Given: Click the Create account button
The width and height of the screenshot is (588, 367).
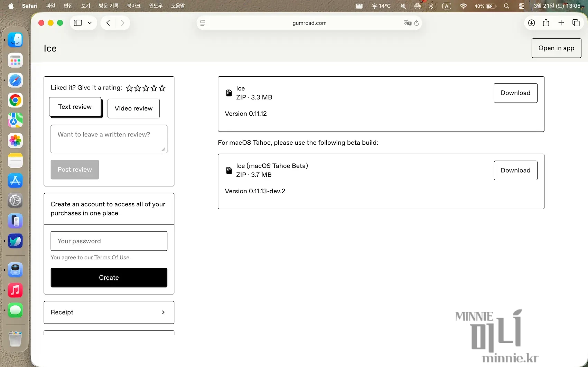Looking at the screenshot, I should click(109, 278).
